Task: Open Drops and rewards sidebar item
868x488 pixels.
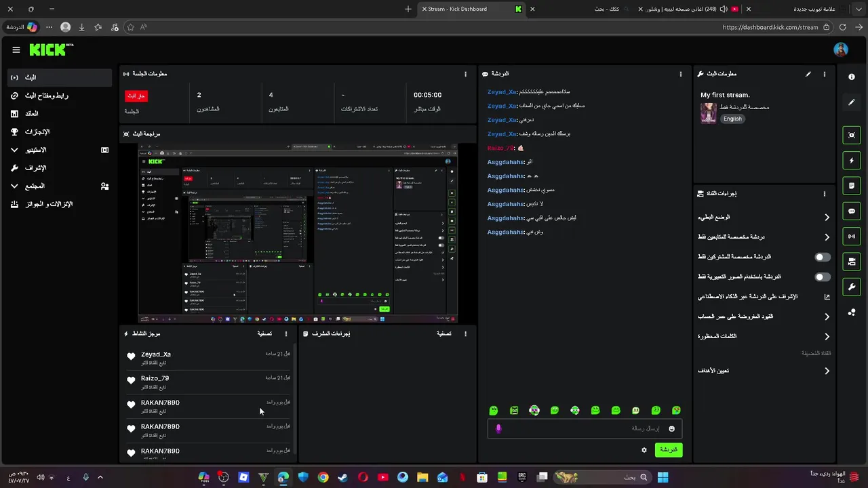Action: [x=60, y=204]
